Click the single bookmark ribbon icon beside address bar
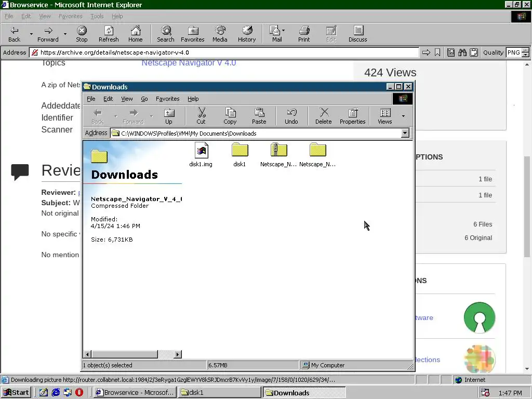This screenshot has width=532, height=399. pyautogui.click(x=437, y=52)
